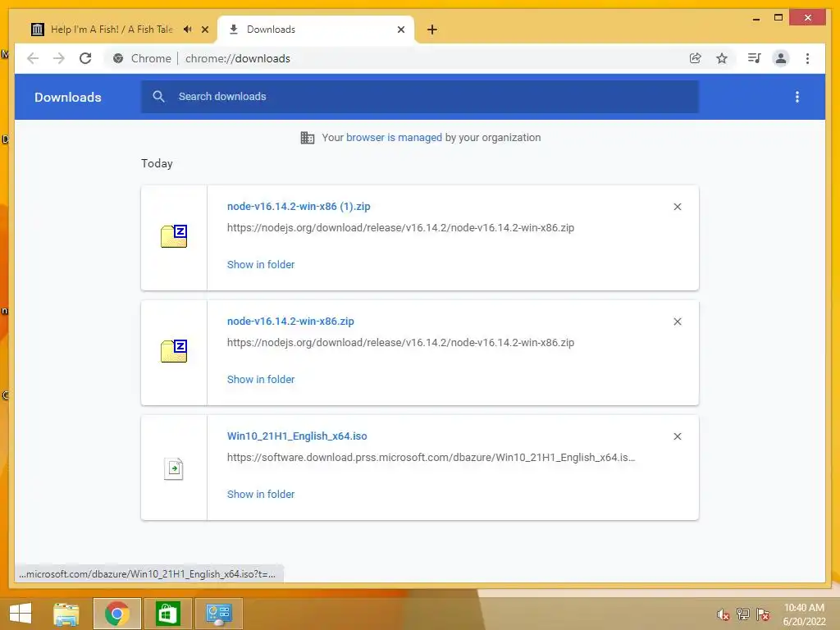Click the Chrome taskbar icon
This screenshot has width=840, height=630.
(x=116, y=614)
